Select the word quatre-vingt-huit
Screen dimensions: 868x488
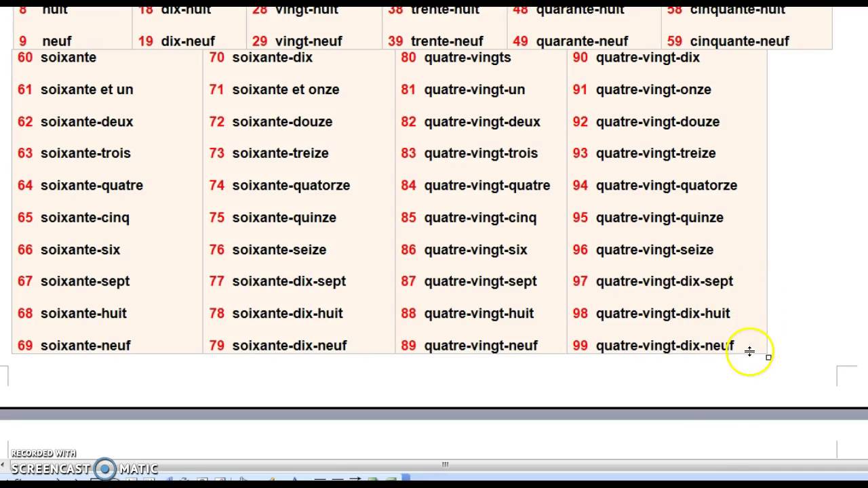coord(479,313)
